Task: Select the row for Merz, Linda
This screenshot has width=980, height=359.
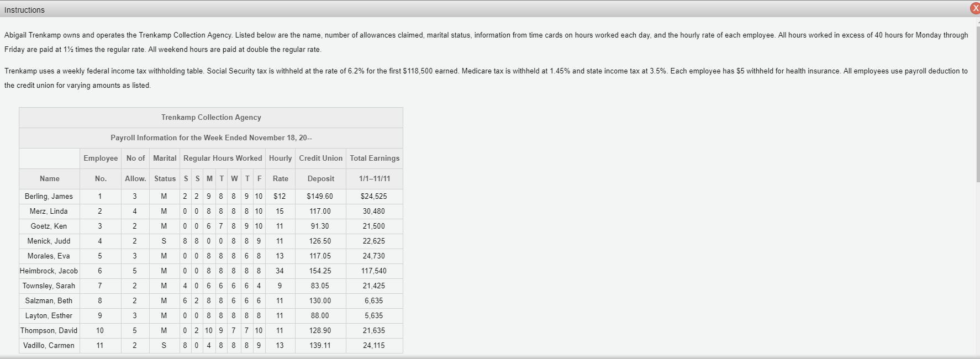Action: tap(49, 211)
